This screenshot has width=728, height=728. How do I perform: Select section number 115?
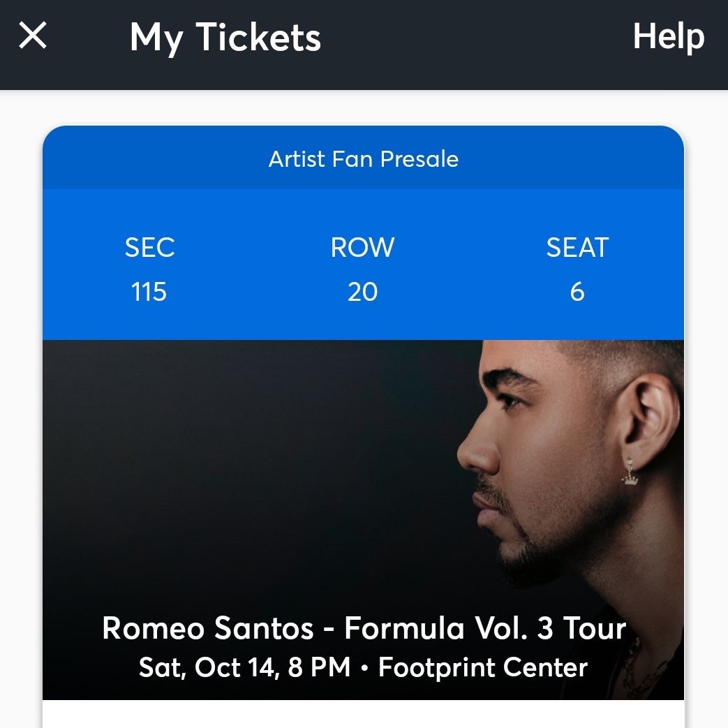click(149, 292)
